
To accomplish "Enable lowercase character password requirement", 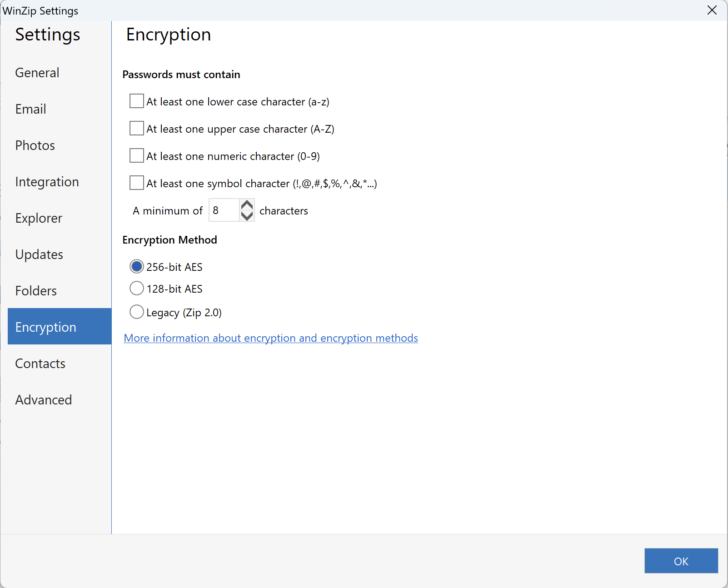I will pyautogui.click(x=136, y=101).
